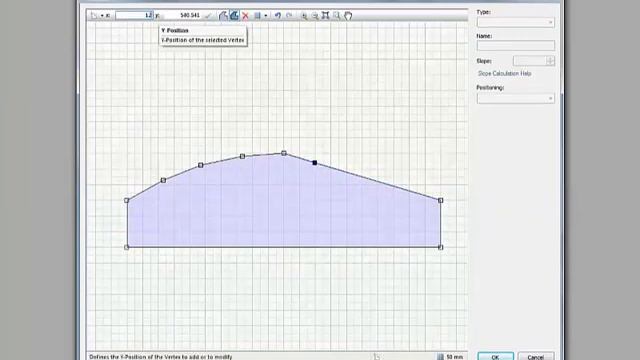The height and width of the screenshot is (360, 640).
Task: Click the Slope value field
Action: point(529,61)
